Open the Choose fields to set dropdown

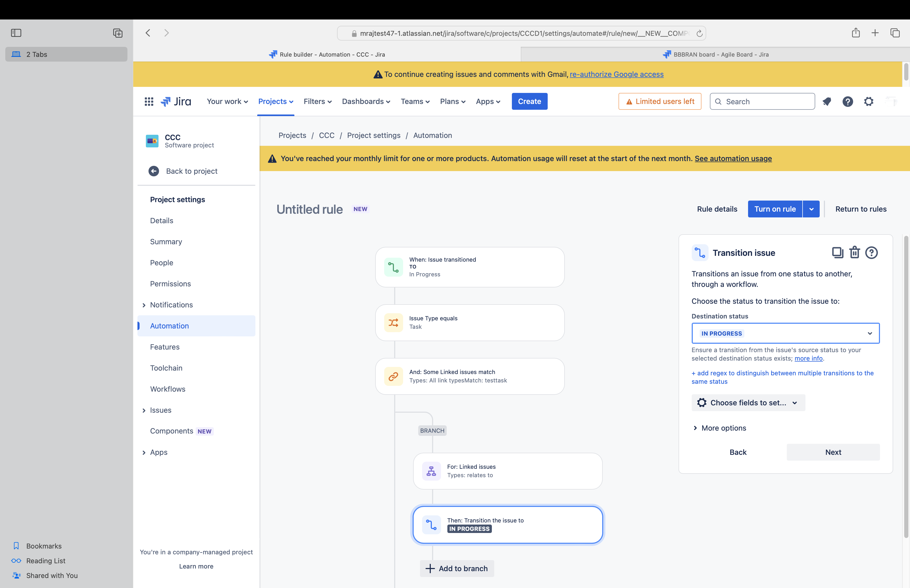[x=748, y=403]
